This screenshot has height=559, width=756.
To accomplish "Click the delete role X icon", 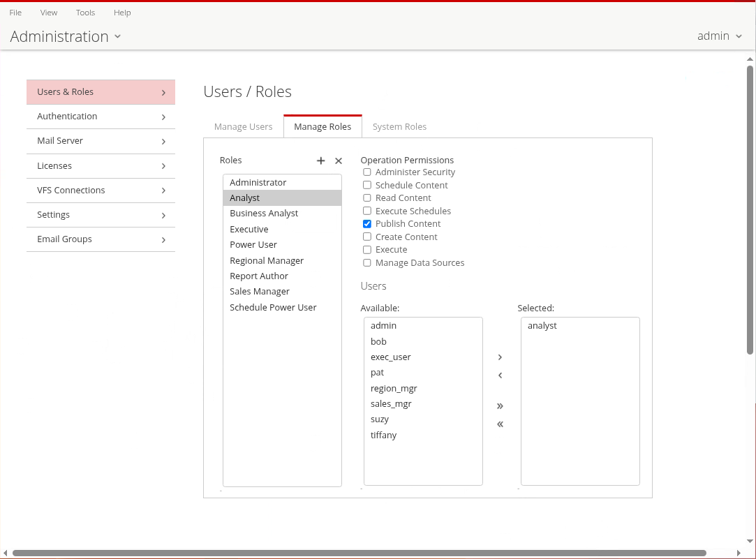I will [x=339, y=161].
